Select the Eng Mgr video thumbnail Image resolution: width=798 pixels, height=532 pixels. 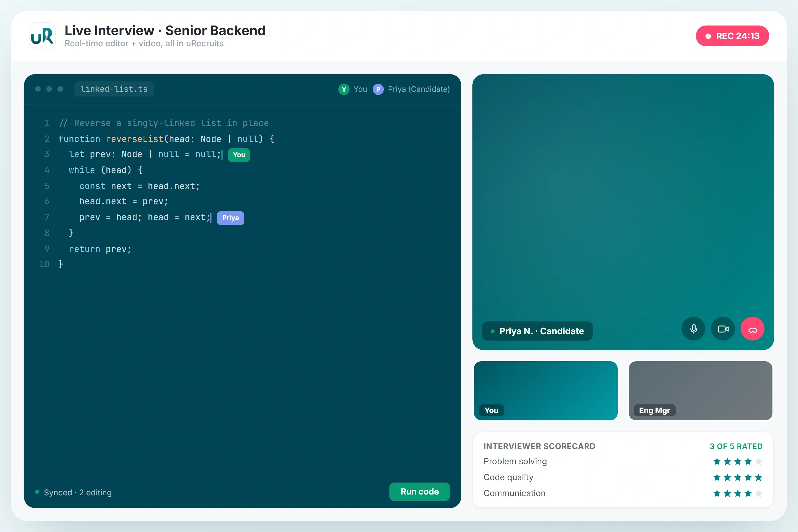[700, 391]
